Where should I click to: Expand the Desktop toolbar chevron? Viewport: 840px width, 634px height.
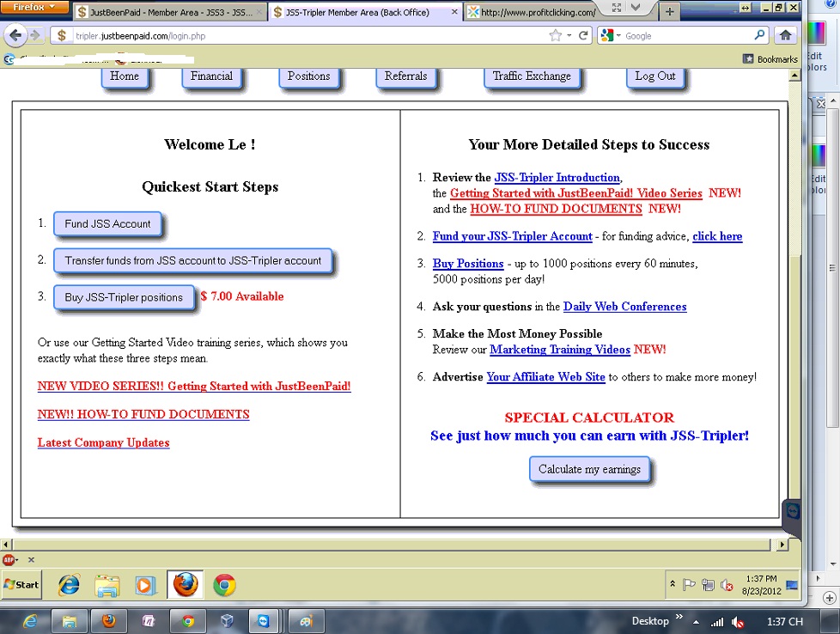[679, 617]
